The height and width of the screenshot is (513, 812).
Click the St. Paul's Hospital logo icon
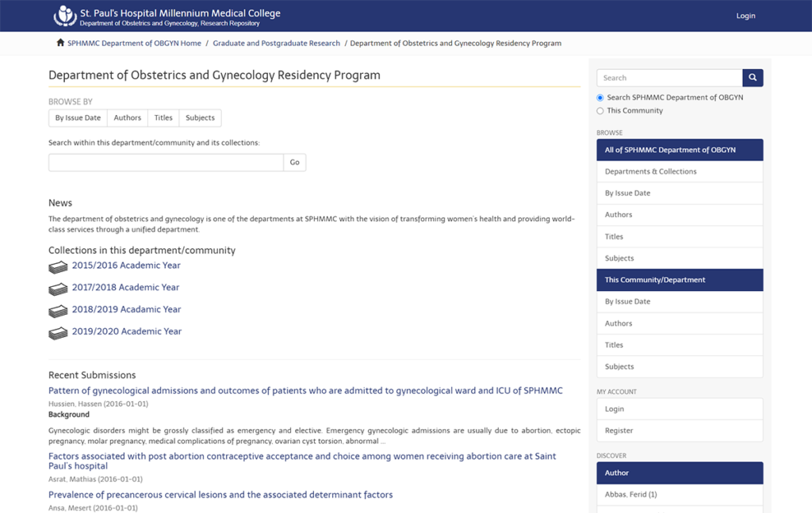point(65,16)
